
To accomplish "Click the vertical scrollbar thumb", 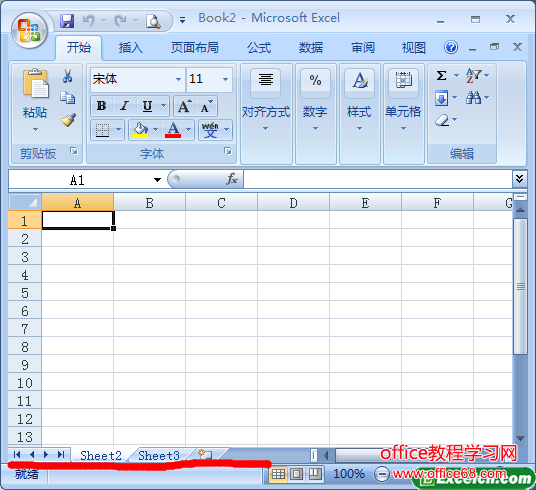I will [x=520, y=287].
